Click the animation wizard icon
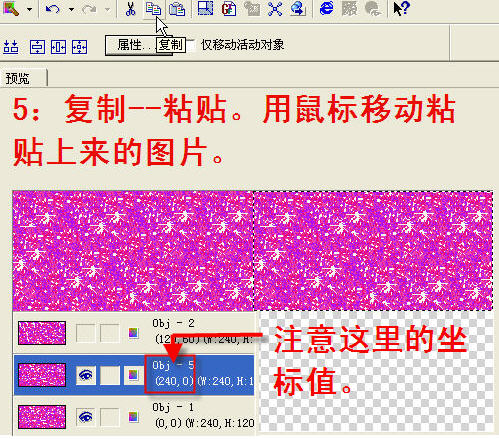The height and width of the screenshot is (439, 499). point(11,8)
